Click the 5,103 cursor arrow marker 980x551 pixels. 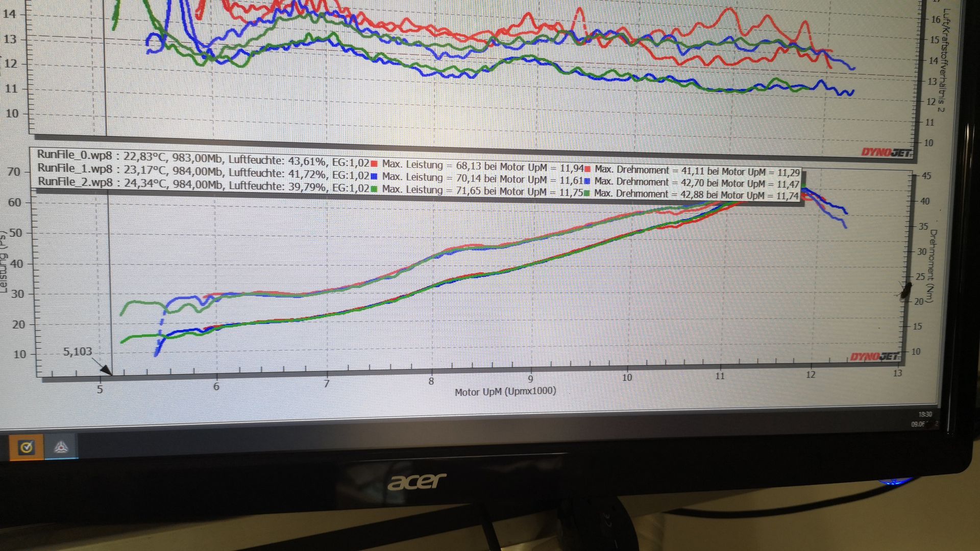[106, 369]
